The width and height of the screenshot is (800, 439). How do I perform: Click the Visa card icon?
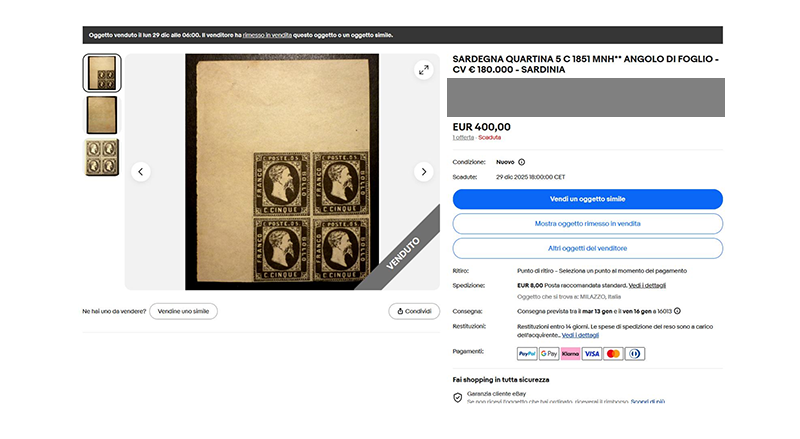coord(592,354)
